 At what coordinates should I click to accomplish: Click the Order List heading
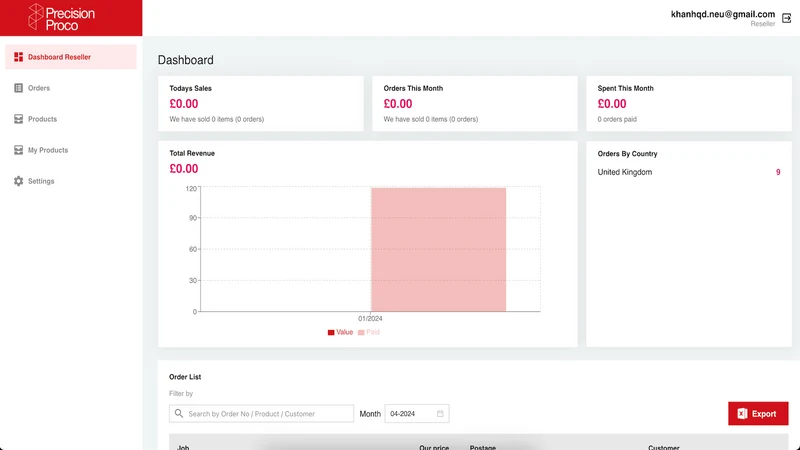[x=185, y=377]
